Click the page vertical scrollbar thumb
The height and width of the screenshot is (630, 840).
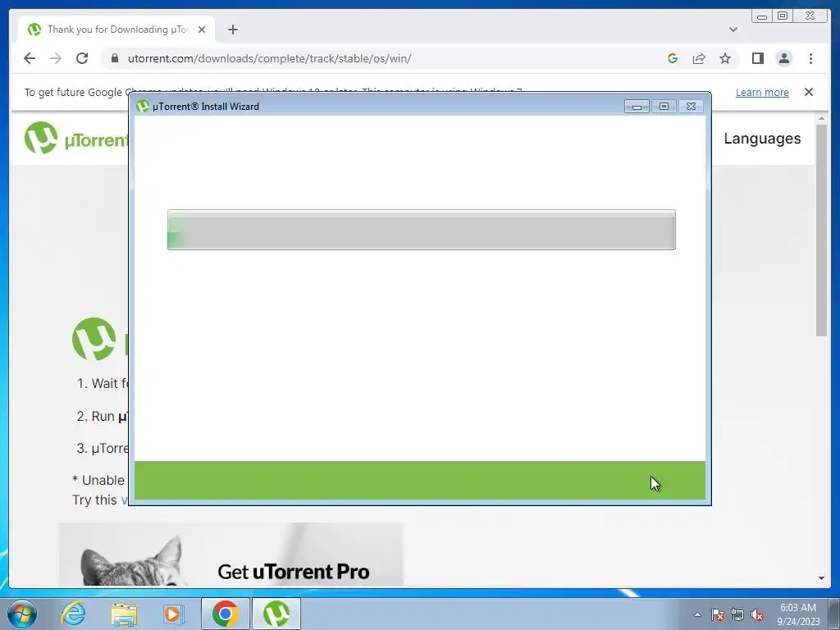click(821, 231)
